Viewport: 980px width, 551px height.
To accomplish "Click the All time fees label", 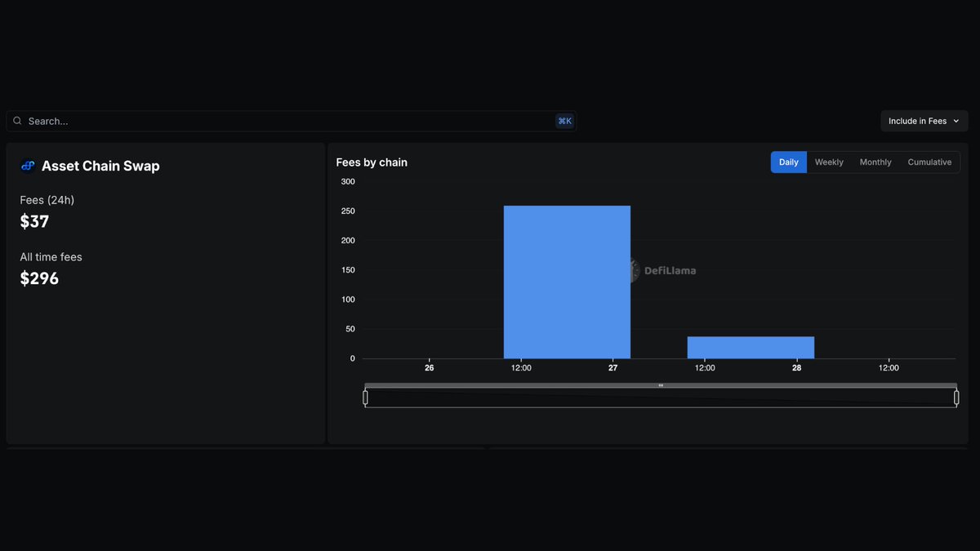I will [x=51, y=257].
